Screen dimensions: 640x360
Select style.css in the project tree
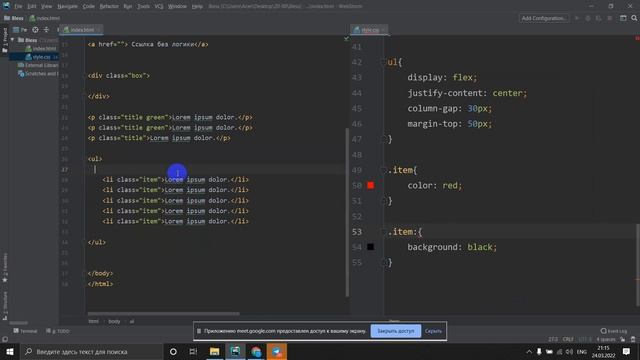pyautogui.click(x=38, y=57)
